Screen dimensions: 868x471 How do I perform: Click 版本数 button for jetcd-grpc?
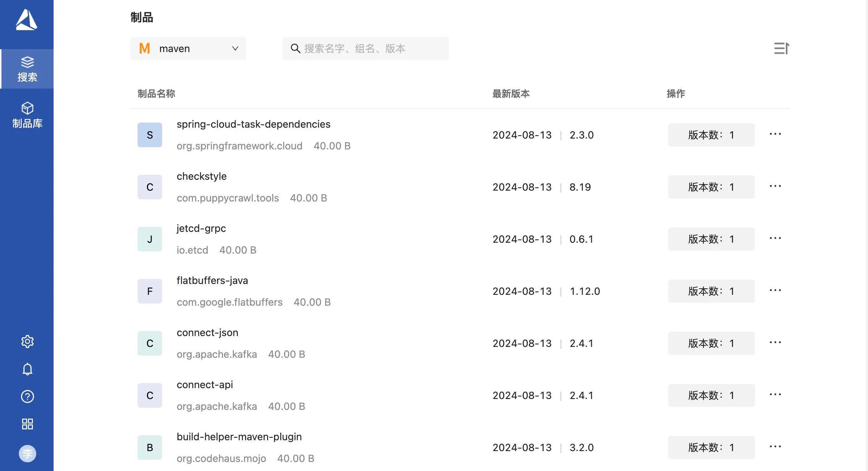click(712, 239)
